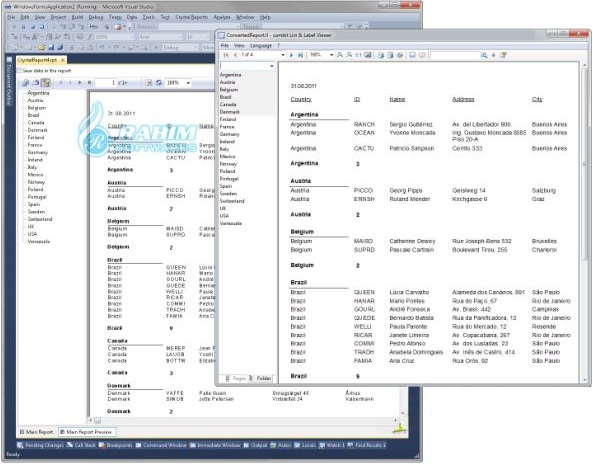Click Sergio Gutiérrez name in viewer report
Viewport: 593px width, 464px height.
click(411, 124)
